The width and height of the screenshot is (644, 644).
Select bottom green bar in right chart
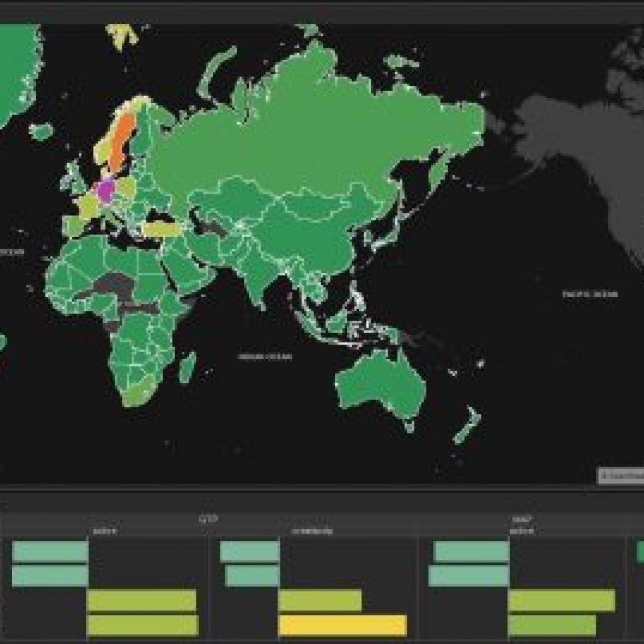pyautogui.click(x=552, y=625)
